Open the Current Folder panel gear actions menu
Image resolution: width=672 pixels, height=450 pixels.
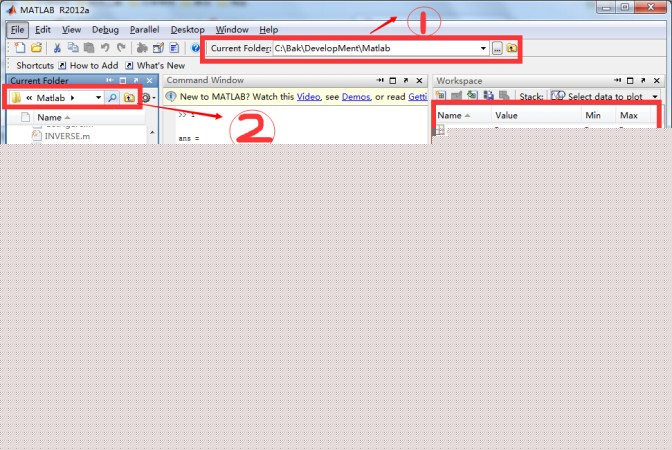[148, 98]
